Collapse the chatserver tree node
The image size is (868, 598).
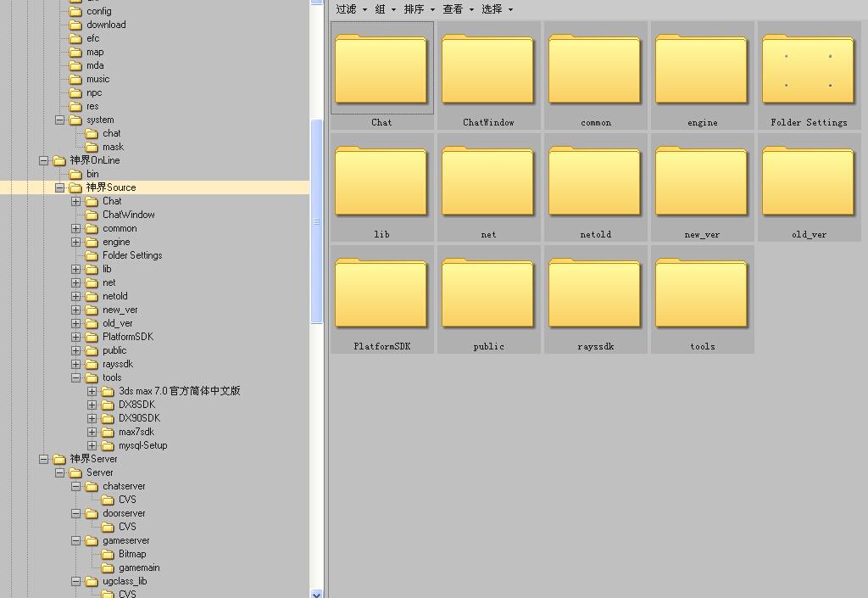click(75, 486)
